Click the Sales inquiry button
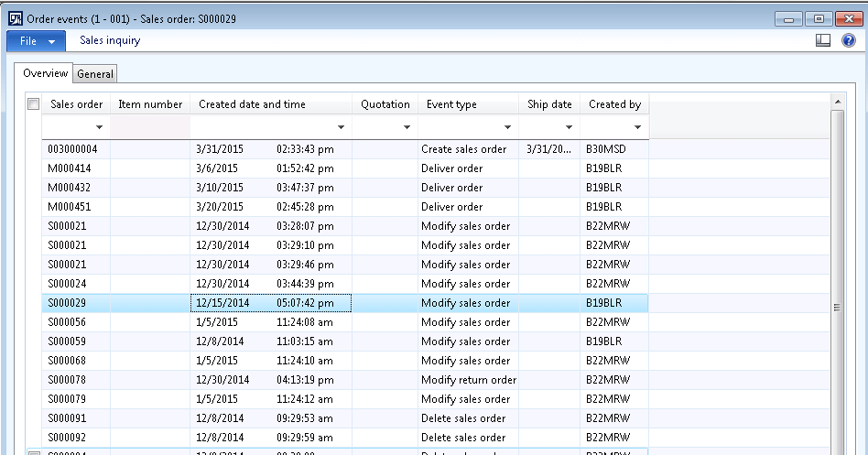Screen dimensions: 868x455 110,40
